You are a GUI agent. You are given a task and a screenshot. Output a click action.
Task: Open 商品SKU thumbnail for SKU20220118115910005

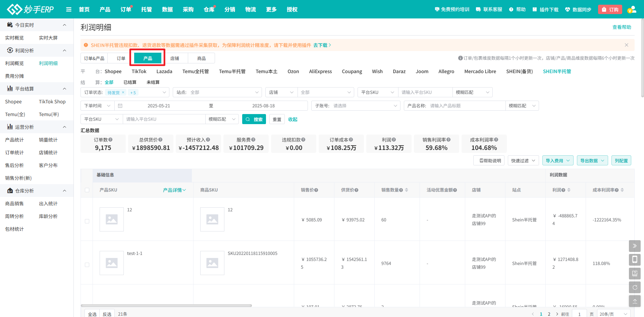pyautogui.click(x=212, y=263)
